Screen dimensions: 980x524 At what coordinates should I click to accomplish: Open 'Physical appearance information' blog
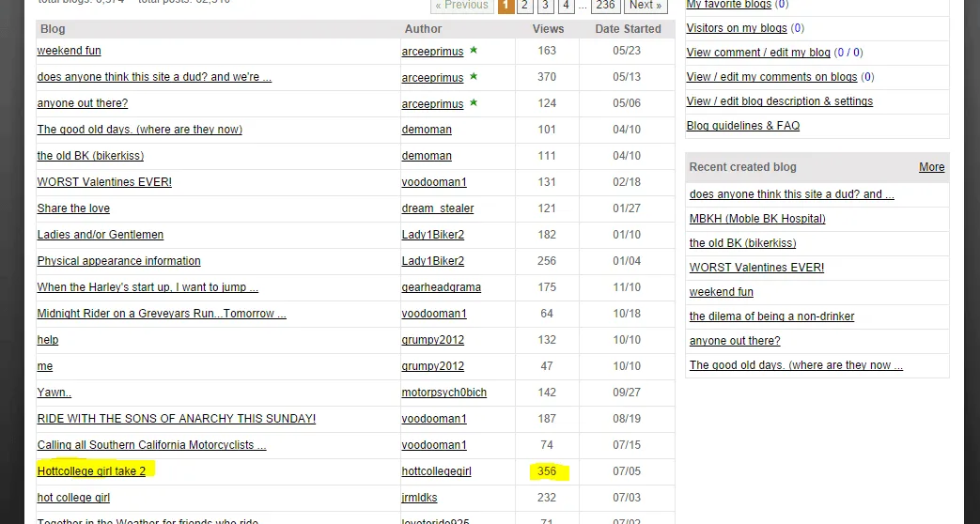tap(118, 261)
